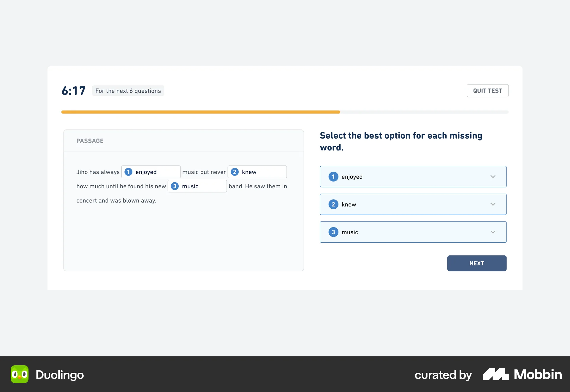Click the QUIT TEST button
The width and height of the screenshot is (570, 392).
click(x=487, y=91)
